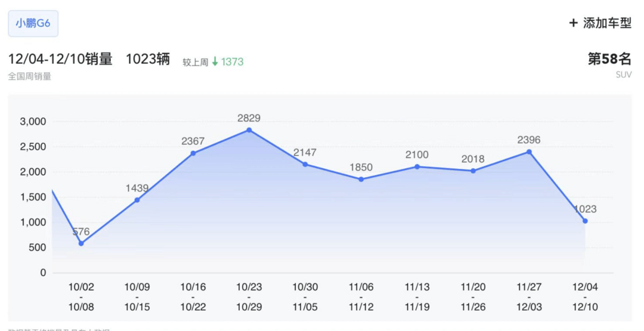Click the 2,000 y-axis label

click(33, 172)
